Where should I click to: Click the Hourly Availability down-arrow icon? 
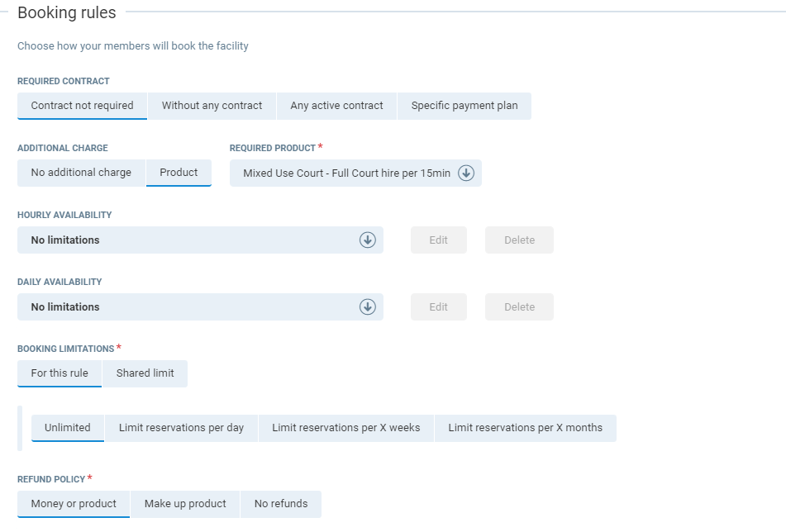click(368, 240)
